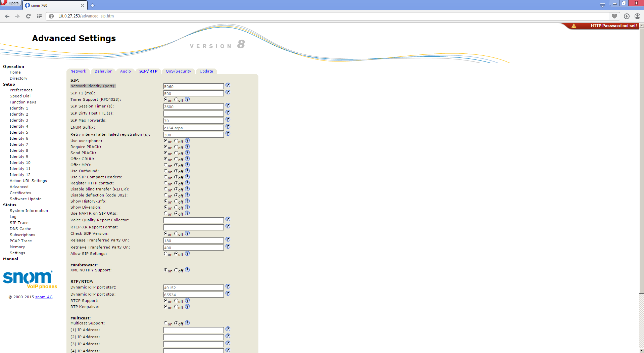
Task: Enable Disable blind transfer (REFER) on
Action: tap(166, 189)
